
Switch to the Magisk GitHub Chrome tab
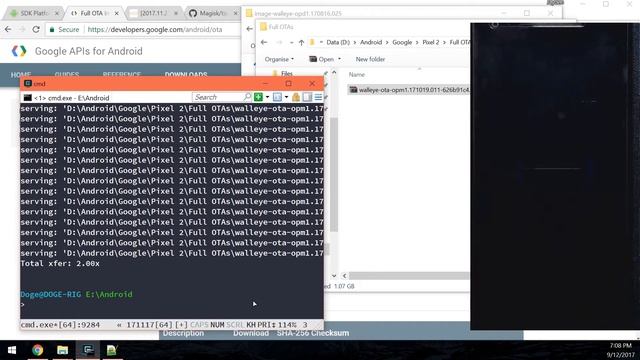point(212,13)
